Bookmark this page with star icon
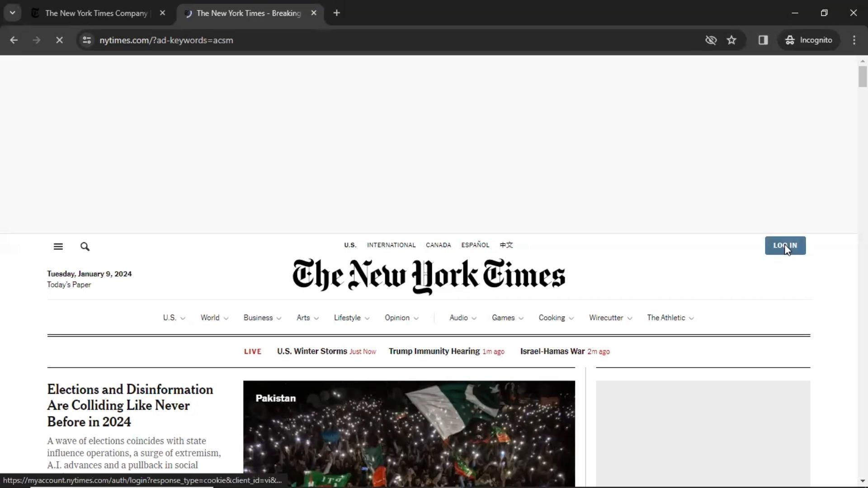 click(731, 40)
